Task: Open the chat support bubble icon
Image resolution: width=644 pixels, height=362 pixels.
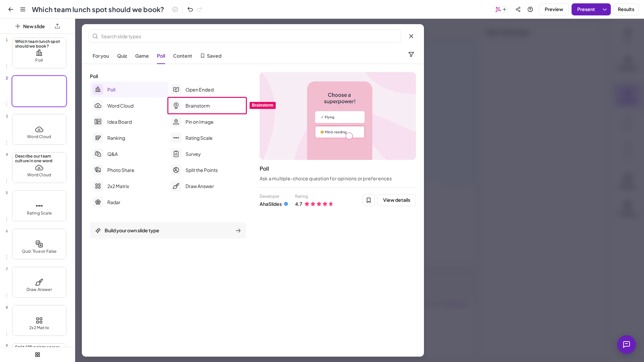Action: (626, 344)
